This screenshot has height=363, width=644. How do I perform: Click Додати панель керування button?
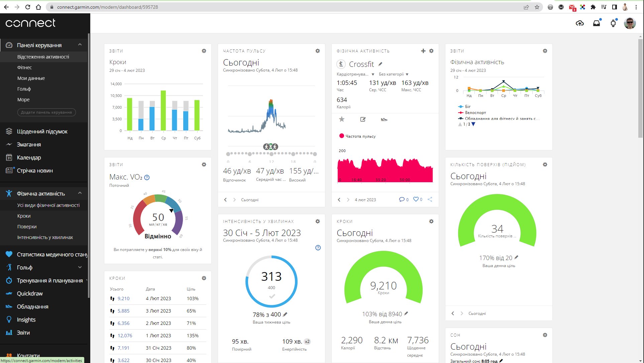point(46,112)
